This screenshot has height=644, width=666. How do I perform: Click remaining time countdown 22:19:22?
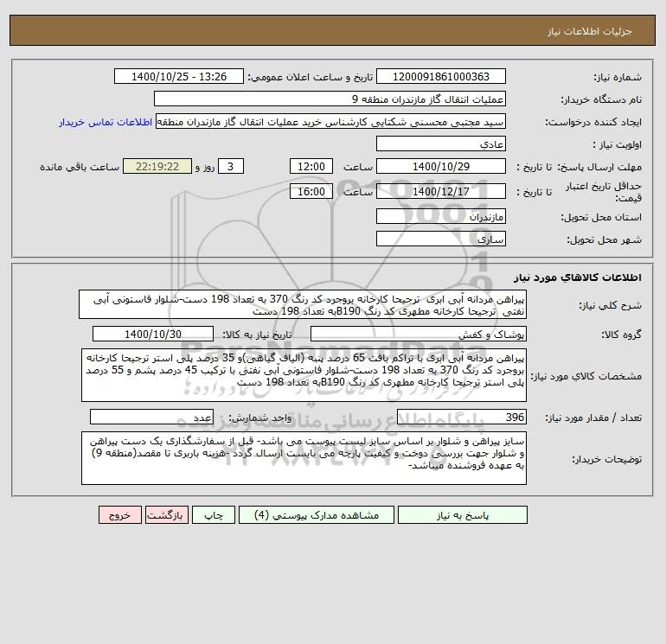click(x=157, y=167)
